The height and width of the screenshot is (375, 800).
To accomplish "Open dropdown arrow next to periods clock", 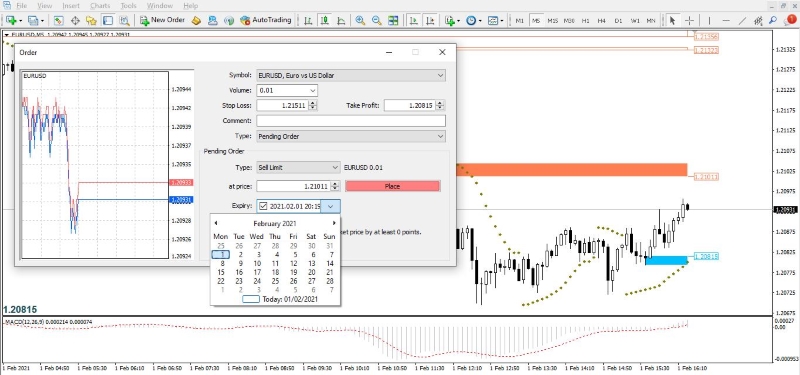I will (480, 20).
